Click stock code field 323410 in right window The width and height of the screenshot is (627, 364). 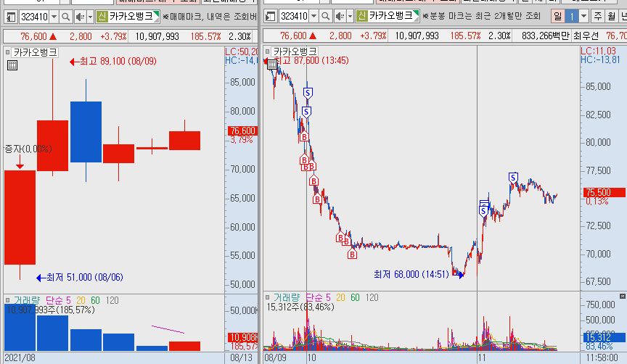click(x=295, y=17)
